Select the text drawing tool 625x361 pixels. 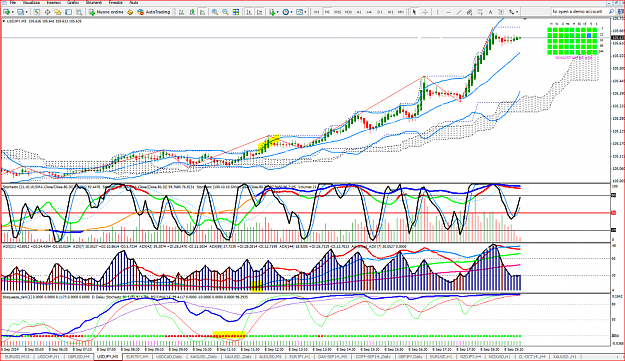tap(490, 12)
